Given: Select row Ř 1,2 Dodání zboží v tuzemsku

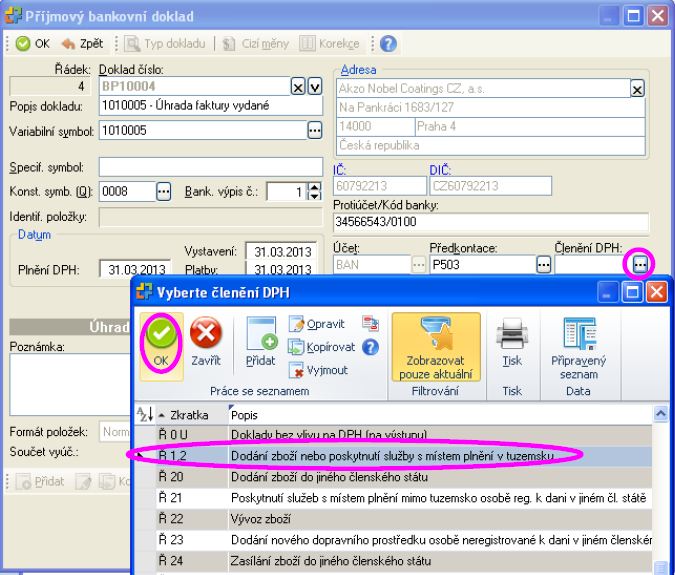Looking at the screenshot, I should (393, 456).
